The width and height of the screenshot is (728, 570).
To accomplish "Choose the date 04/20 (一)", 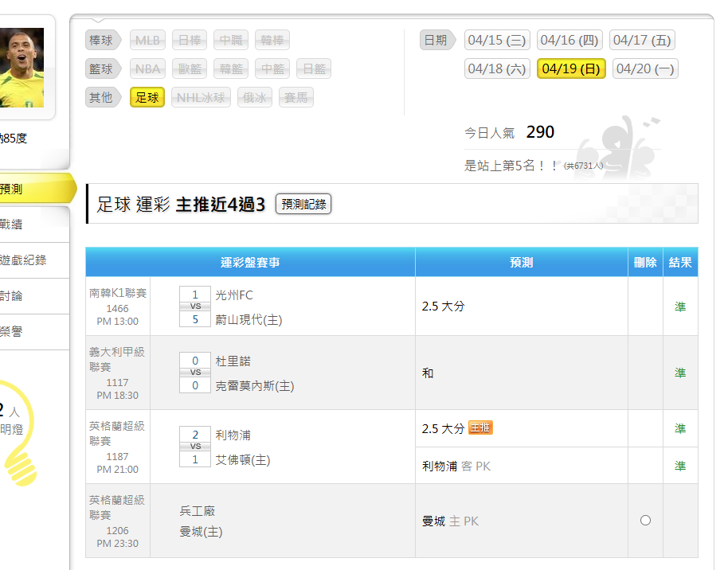I will 645,68.
